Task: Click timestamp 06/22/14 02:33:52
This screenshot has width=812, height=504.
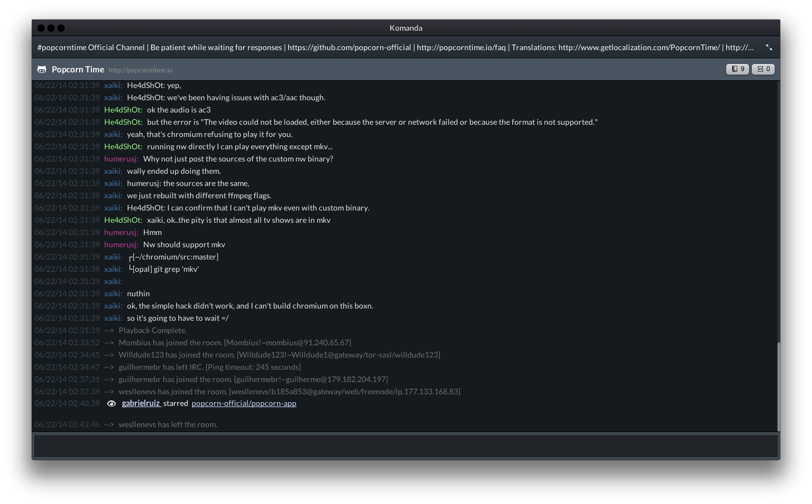Action: (x=67, y=342)
